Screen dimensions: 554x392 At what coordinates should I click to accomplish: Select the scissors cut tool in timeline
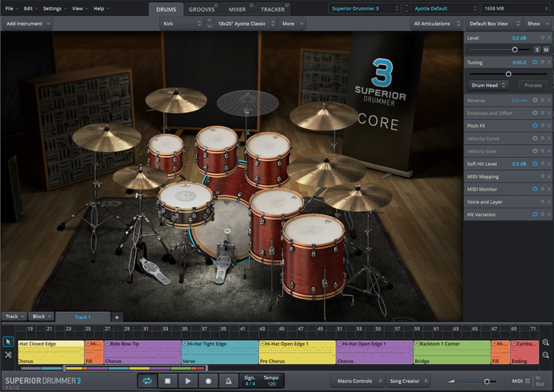8,355
